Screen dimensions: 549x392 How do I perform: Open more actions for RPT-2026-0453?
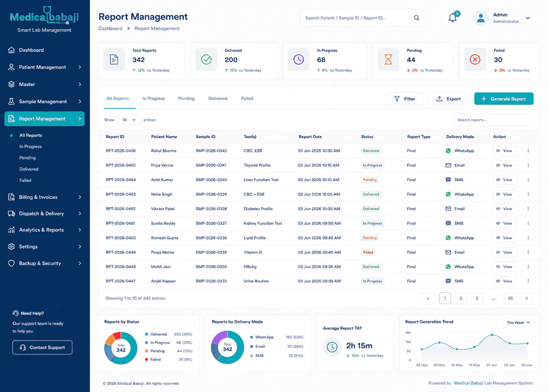click(528, 194)
